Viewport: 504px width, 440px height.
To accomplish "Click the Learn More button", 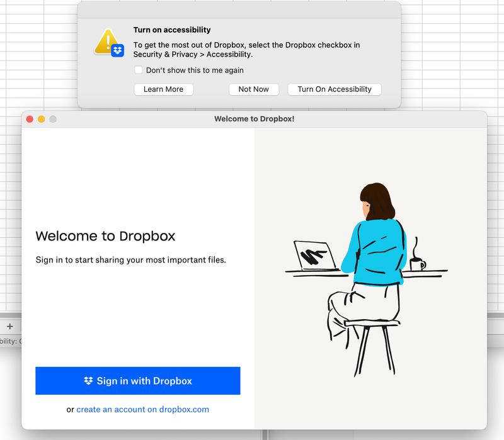I will point(164,89).
